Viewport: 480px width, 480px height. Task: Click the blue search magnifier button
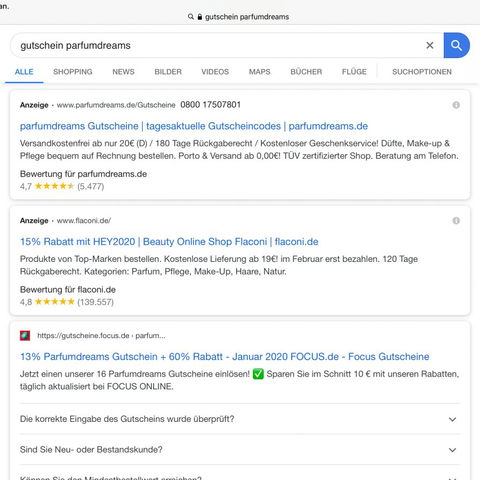coord(456,45)
